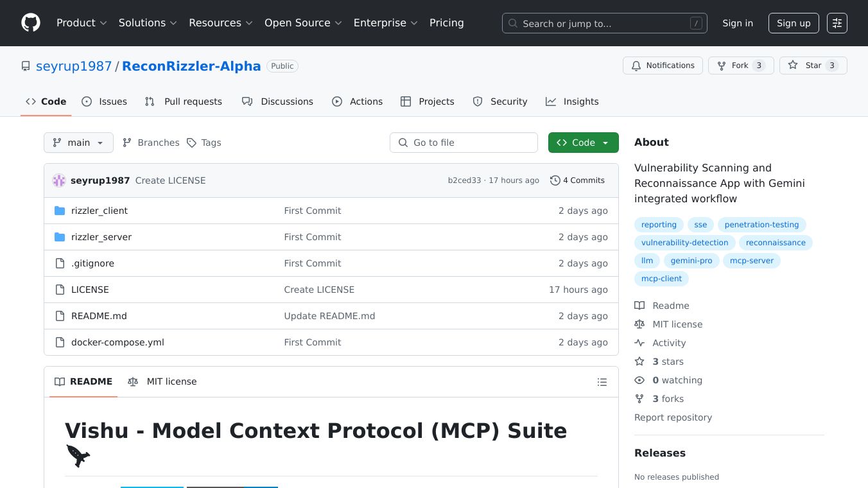
Task: Open the Tags link
Action: [x=204, y=143]
